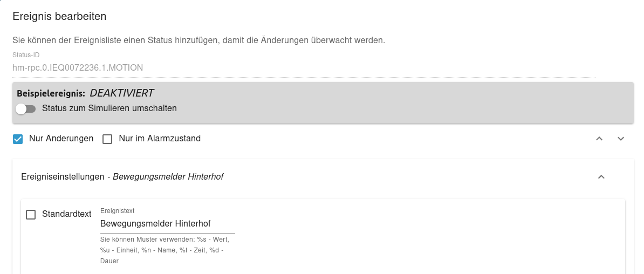Collapse Ereigniseinstellungen using its chevron arrow
The width and height of the screenshot is (644, 274).
coord(601,177)
